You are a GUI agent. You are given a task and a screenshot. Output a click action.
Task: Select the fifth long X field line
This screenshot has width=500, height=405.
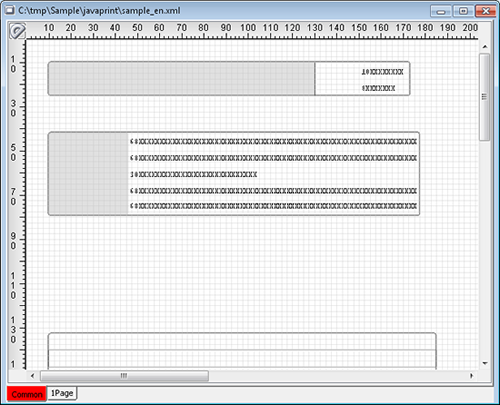pyautogui.click(x=273, y=206)
